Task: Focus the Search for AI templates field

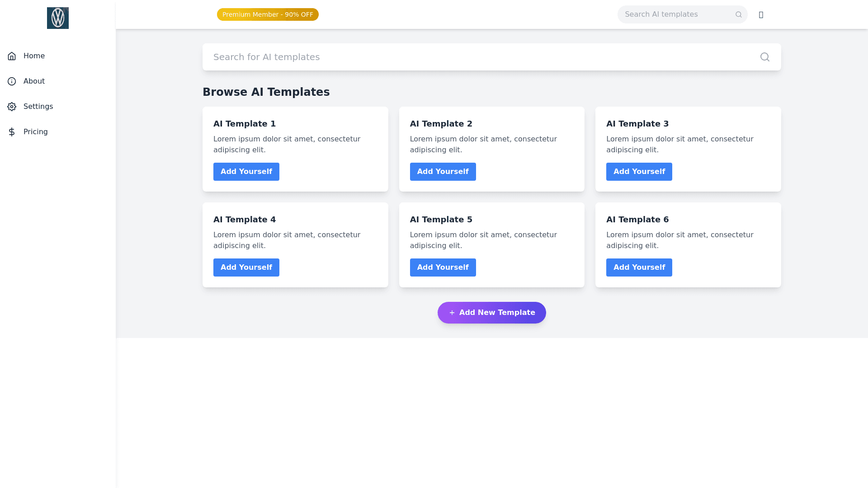Action: coord(479,57)
